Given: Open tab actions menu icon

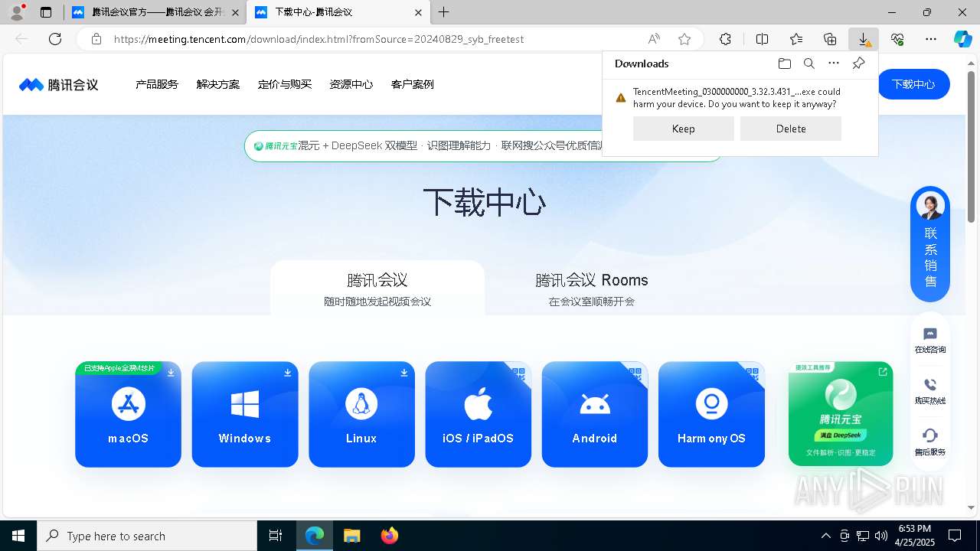Looking at the screenshot, I should pyautogui.click(x=46, y=12).
